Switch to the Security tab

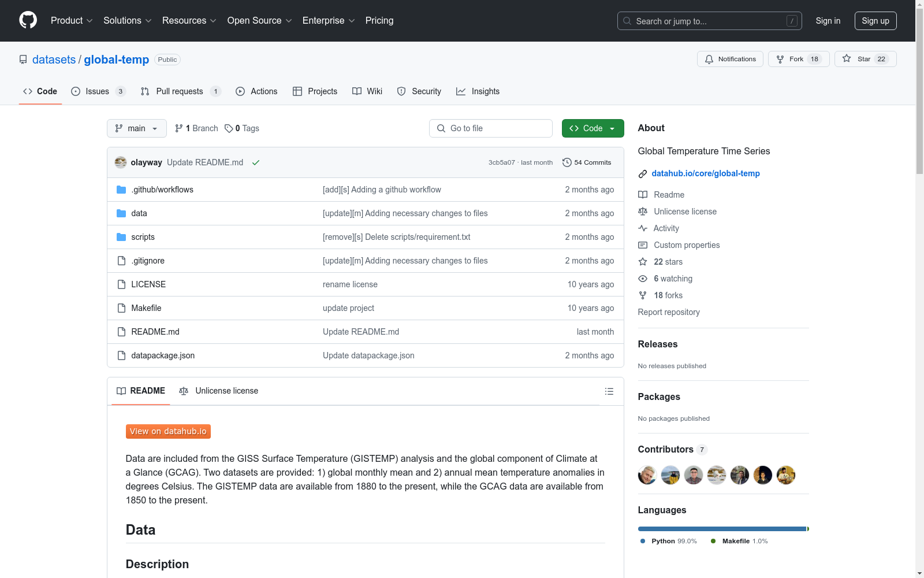click(419, 91)
